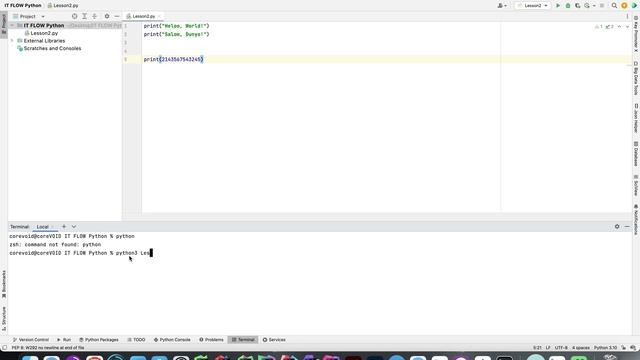The height and width of the screenshot is (360, 640).
Task: Toggle the Terminal tool window button
Action: point(243,340)
